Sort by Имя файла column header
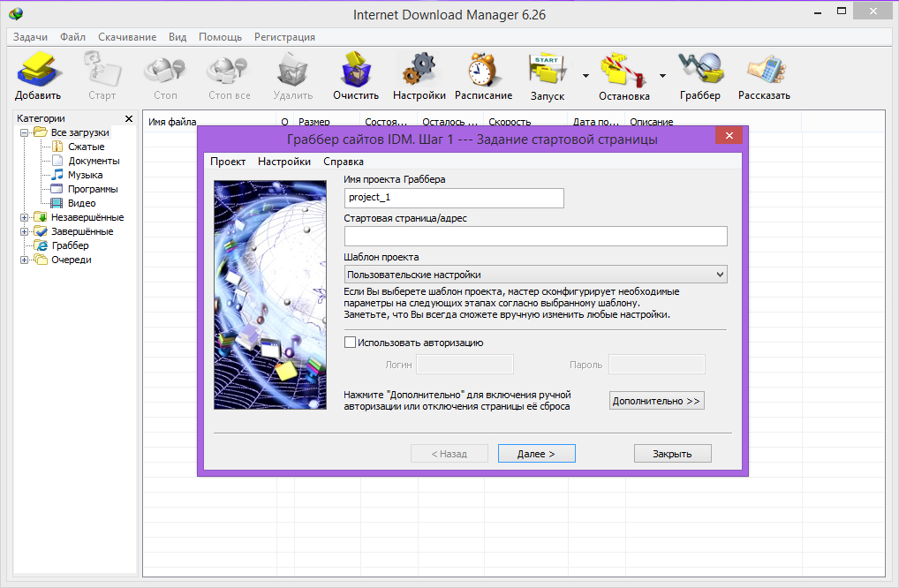This screenshot has width=899, height=588. click(210, 122)
